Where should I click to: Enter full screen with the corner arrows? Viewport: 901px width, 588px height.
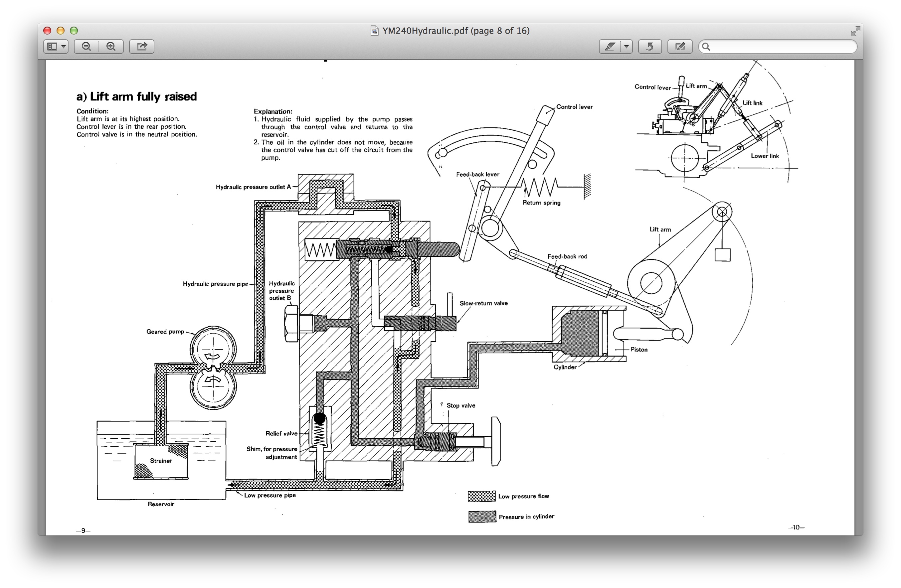855,31
